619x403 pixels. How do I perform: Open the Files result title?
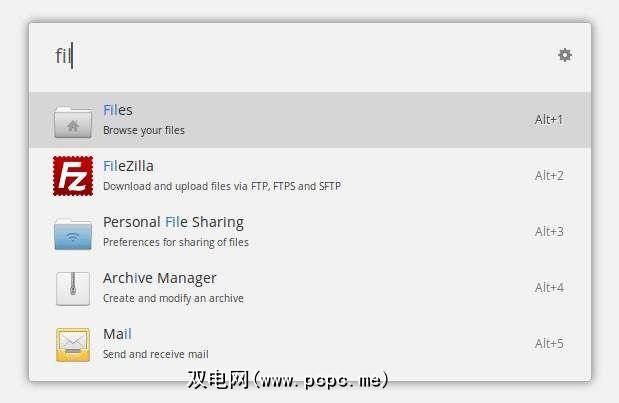[x=118, y=110]
